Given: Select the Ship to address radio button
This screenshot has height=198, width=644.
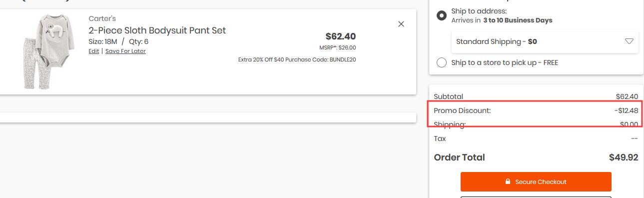Looking at the screenshot, I should click(x=442, y=15).
